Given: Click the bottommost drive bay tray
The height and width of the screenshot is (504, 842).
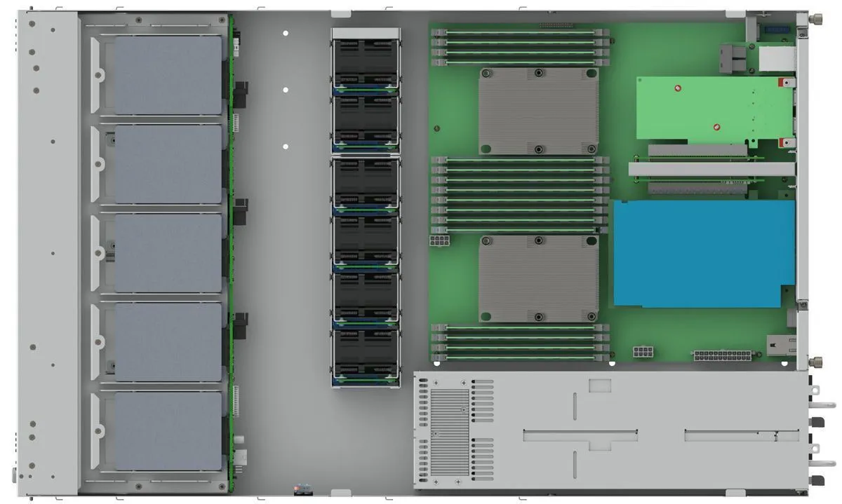Looking at the screenshot, I should [167, 430].
